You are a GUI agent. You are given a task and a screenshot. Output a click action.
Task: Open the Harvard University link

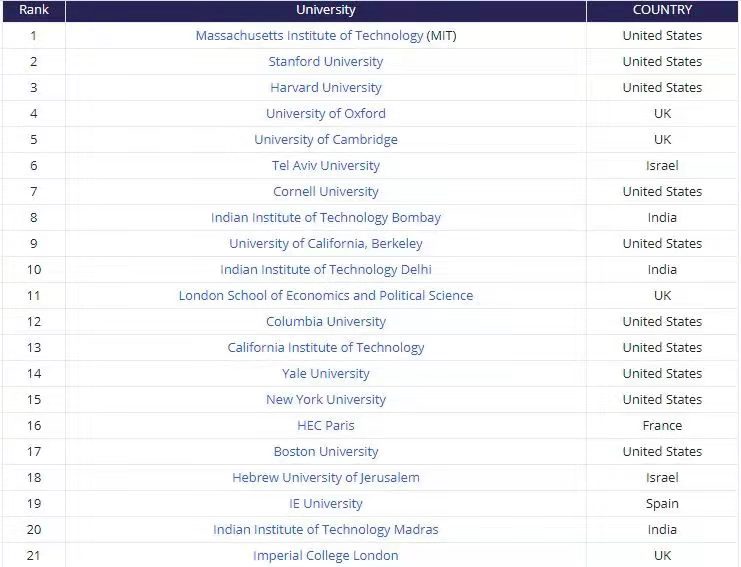326,87
